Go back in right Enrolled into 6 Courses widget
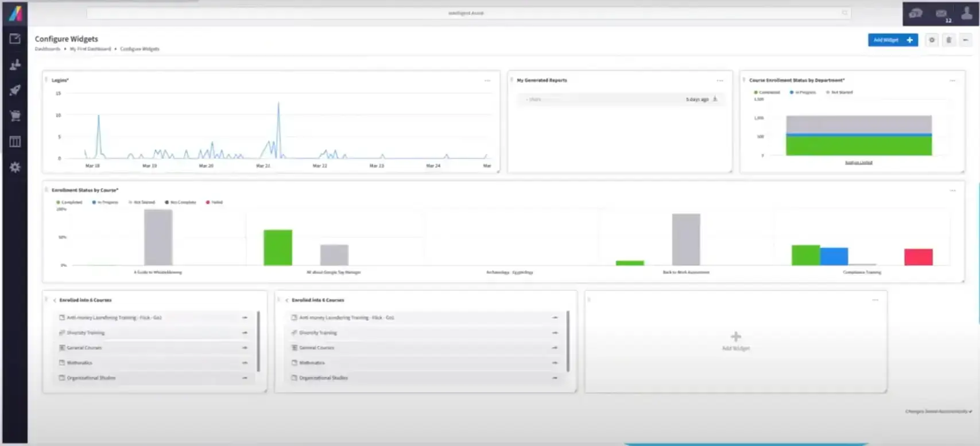Screen dimensions: 980x446 [x=286, y=300]
